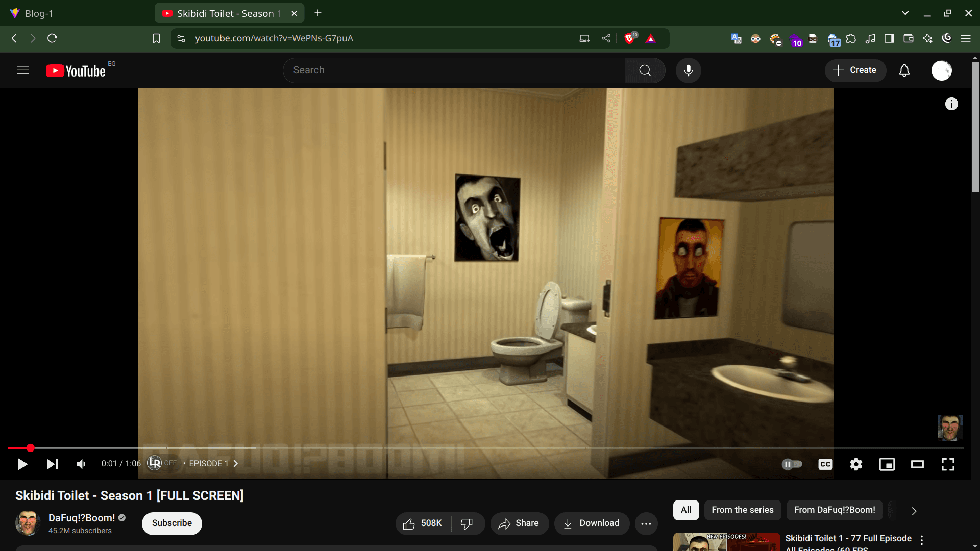The image size is (980, 551).
Task: Open the video settings gear
Action: (x=856, y=464)
